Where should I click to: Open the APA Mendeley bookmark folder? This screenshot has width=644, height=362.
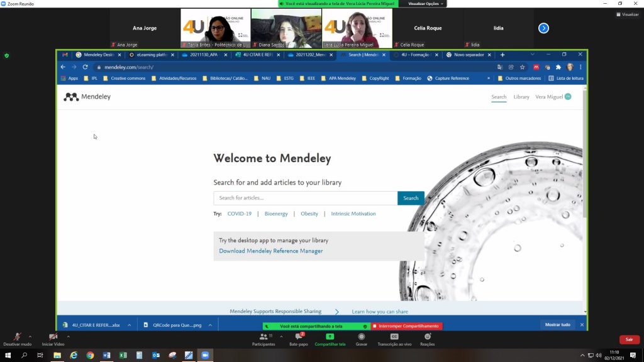(x=338, y=78)
